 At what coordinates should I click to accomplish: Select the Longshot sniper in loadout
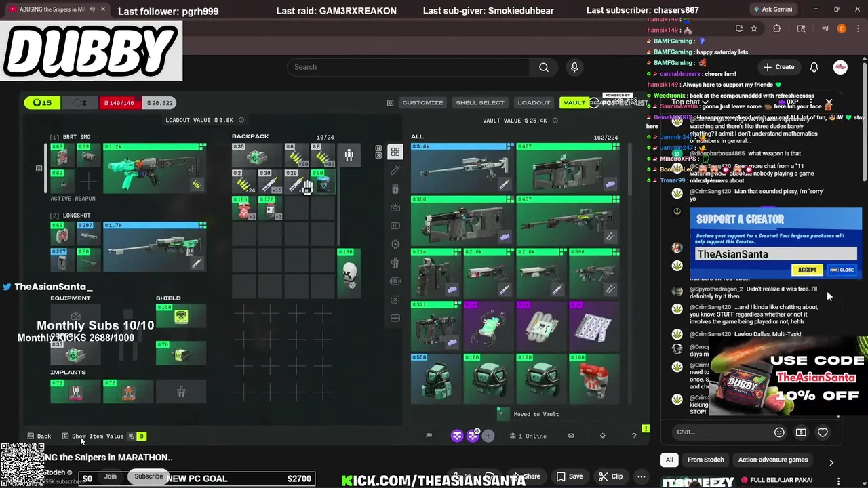(154, 246)
